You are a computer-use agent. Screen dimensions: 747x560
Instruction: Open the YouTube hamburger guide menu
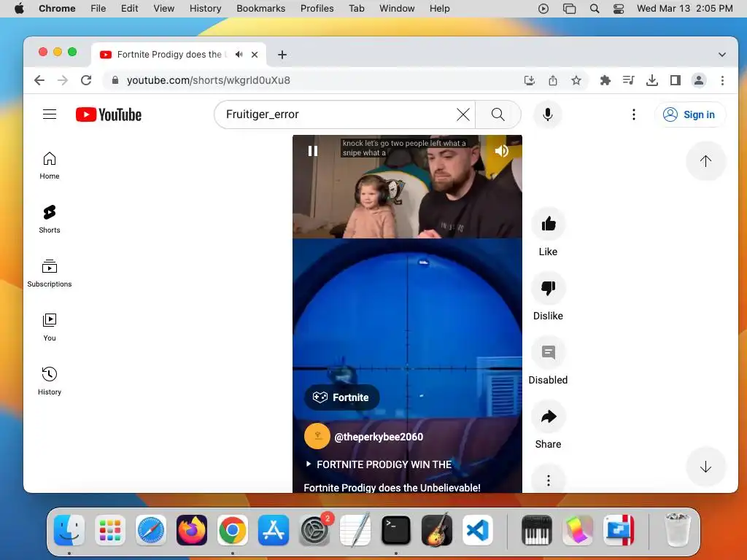[50, 114]
